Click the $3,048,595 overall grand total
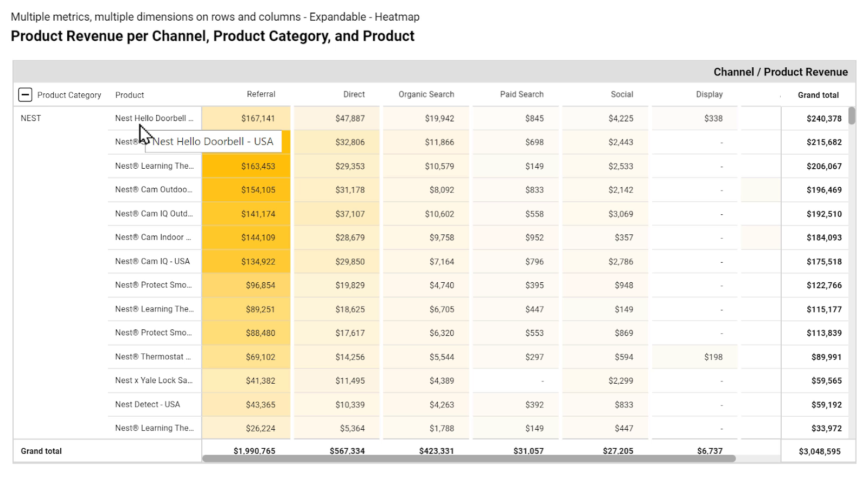The height and width of the screenshot is (477, 868). click(x=819, y=451)
